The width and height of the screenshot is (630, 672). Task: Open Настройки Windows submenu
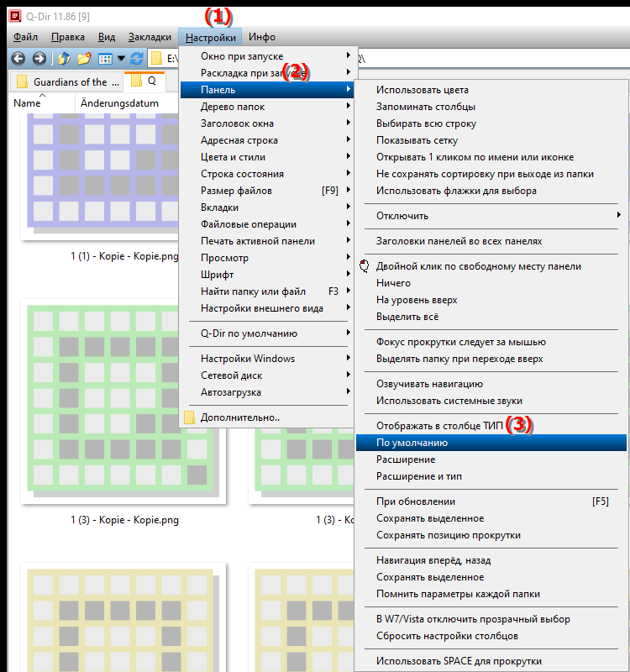tap(267, 359)
